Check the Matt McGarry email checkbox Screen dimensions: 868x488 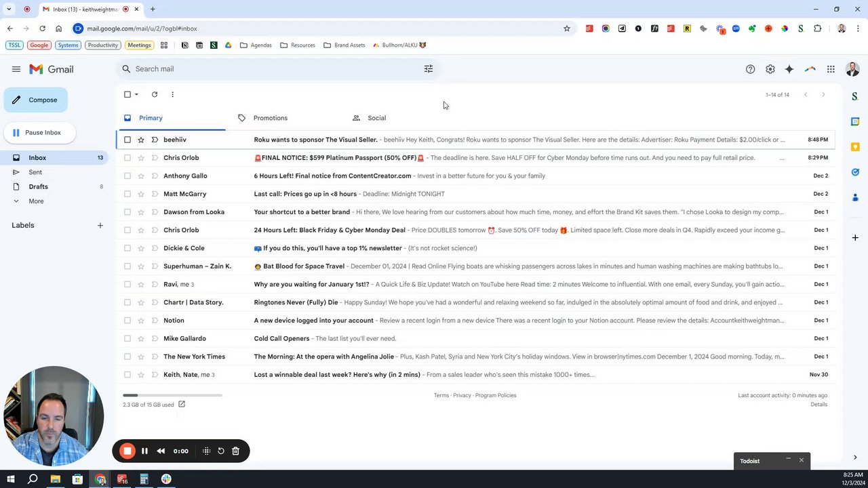tap(127, 194)
